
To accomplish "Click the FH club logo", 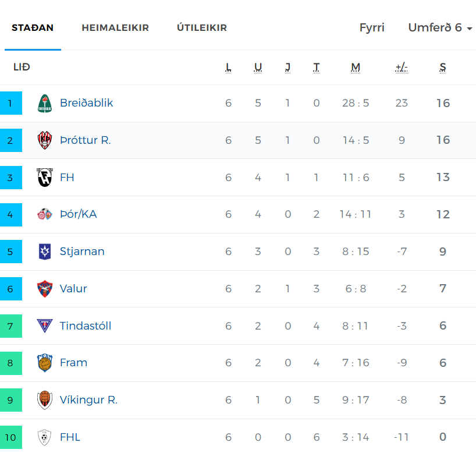I will 45,178.
